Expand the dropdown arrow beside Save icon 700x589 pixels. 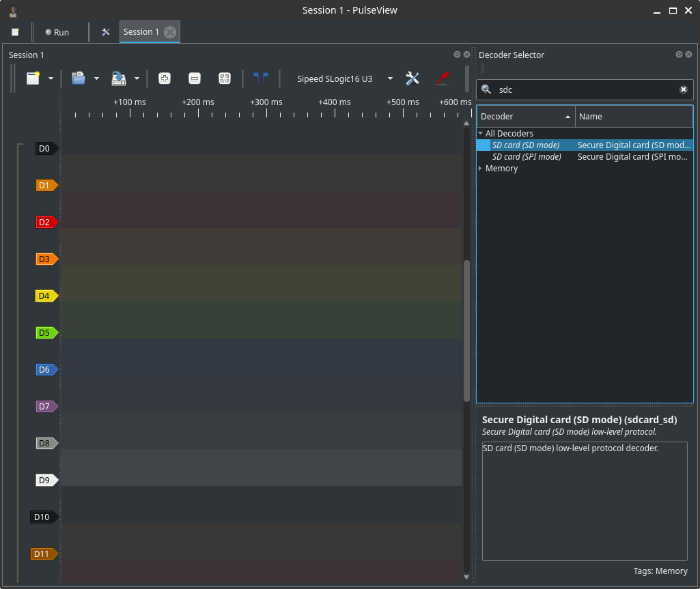click(137, 78)
